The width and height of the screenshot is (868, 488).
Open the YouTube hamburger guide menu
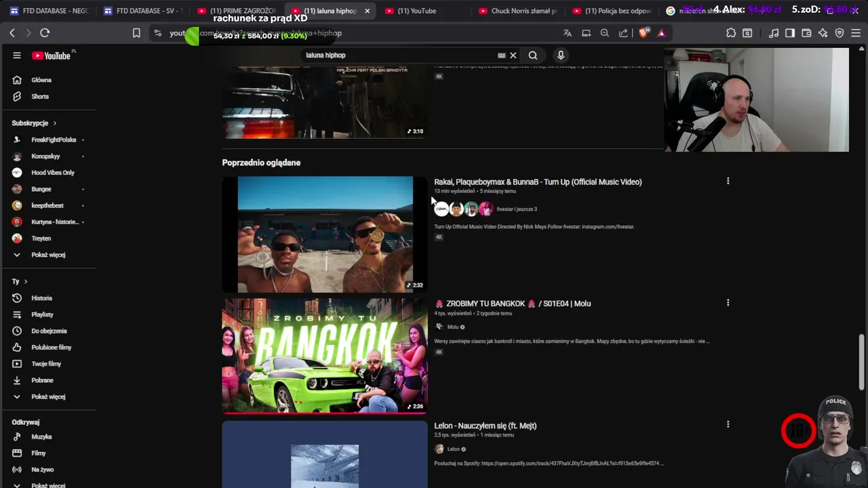click(x=17, y=56)
